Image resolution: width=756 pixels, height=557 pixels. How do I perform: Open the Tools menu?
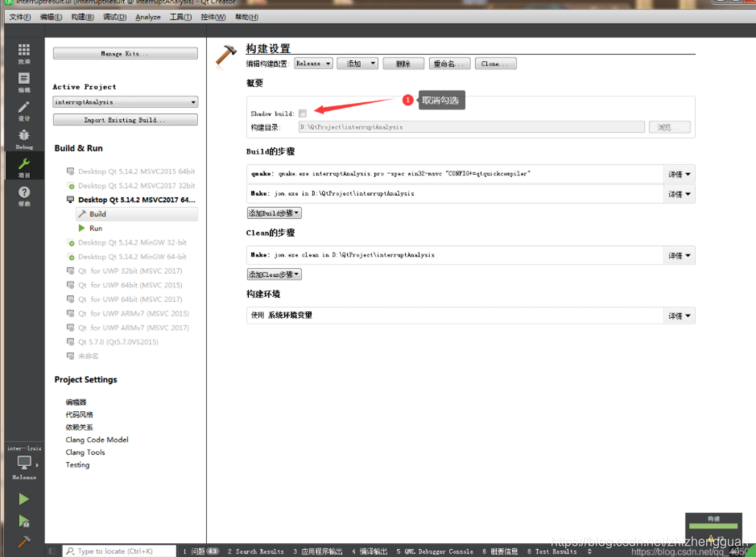180,17
